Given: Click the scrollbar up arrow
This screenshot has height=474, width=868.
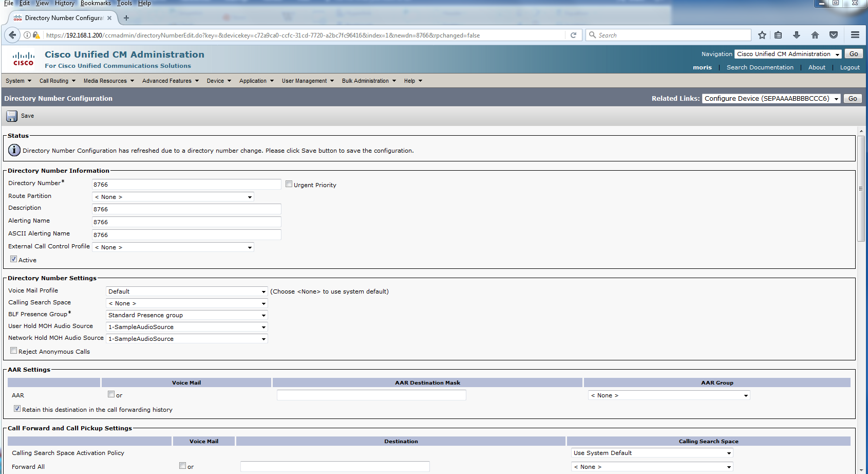Looking at the screenshot, I should [x=861, y=131].
